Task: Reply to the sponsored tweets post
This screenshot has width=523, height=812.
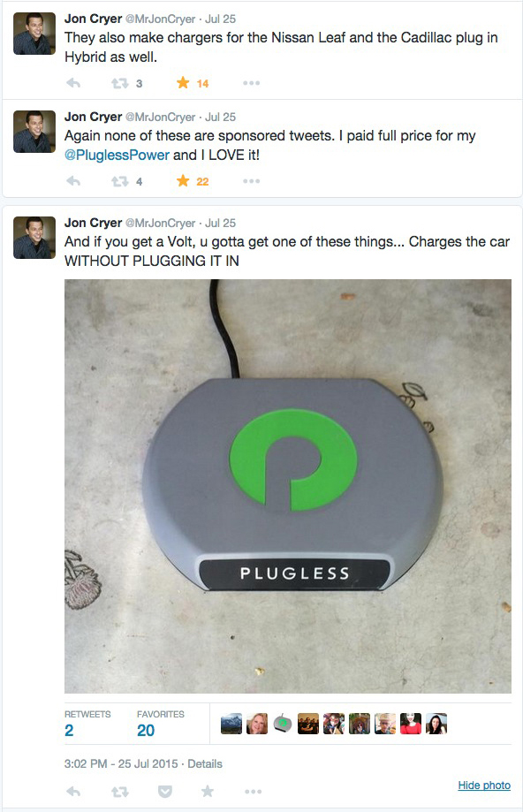Action: 73,181
